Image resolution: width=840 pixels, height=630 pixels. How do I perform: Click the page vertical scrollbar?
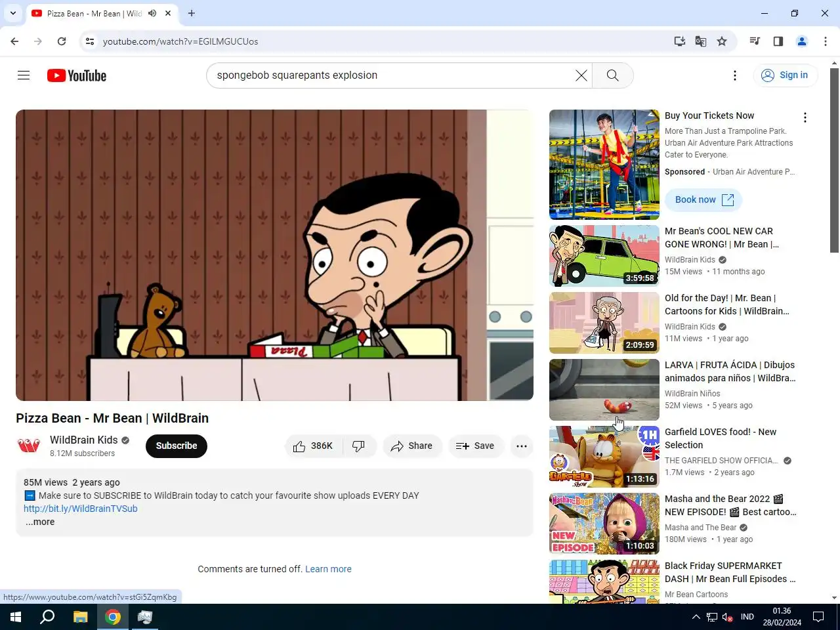[835, 159]
